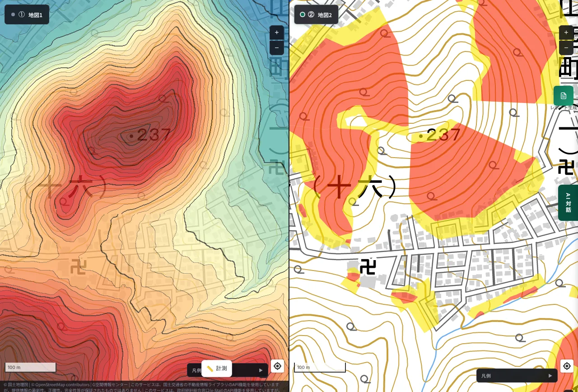Open the 国土地理院 attribution link
Image resolution: width=578 pixels, height=392 pixels.
[x=16, y=385]
